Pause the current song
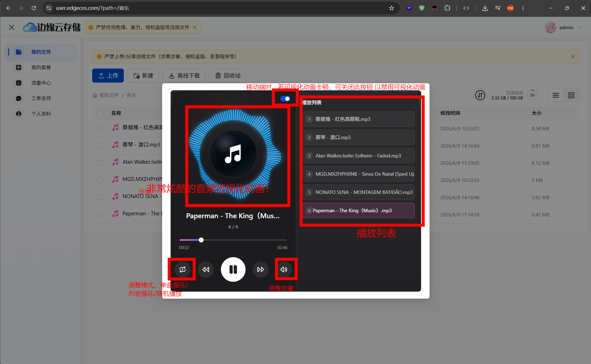The height and width of the screenshot is (364, 591). click(233, 269)
